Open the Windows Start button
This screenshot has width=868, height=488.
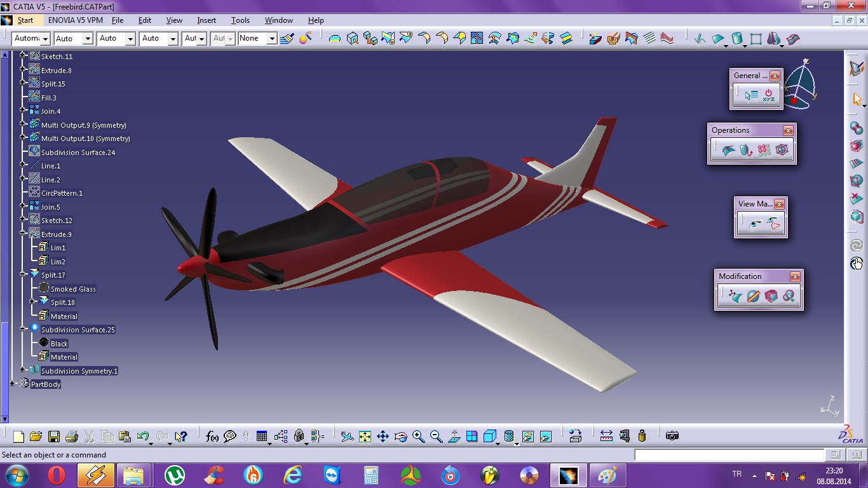pyautogui.click(x=16, y=475)
